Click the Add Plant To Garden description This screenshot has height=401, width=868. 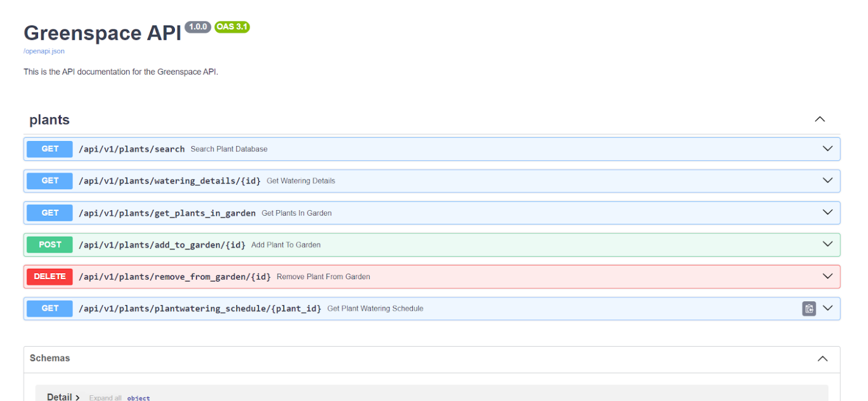point(286,245)
